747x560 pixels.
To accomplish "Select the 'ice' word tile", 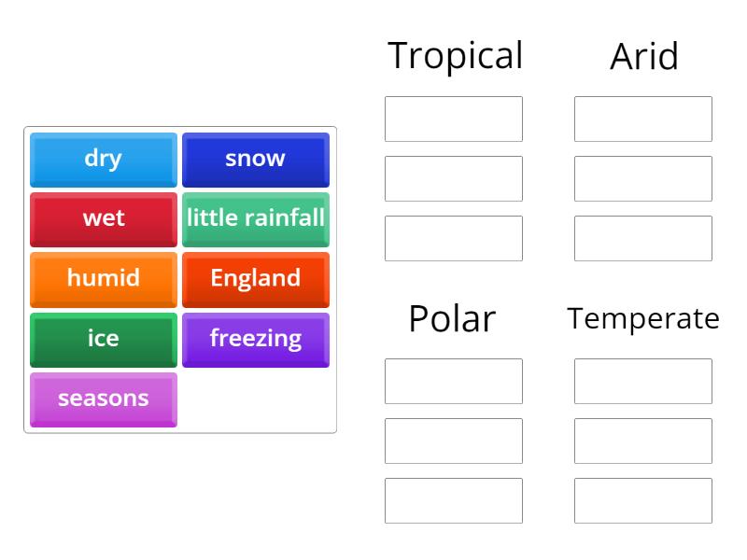I will click(x=103, y=339).
